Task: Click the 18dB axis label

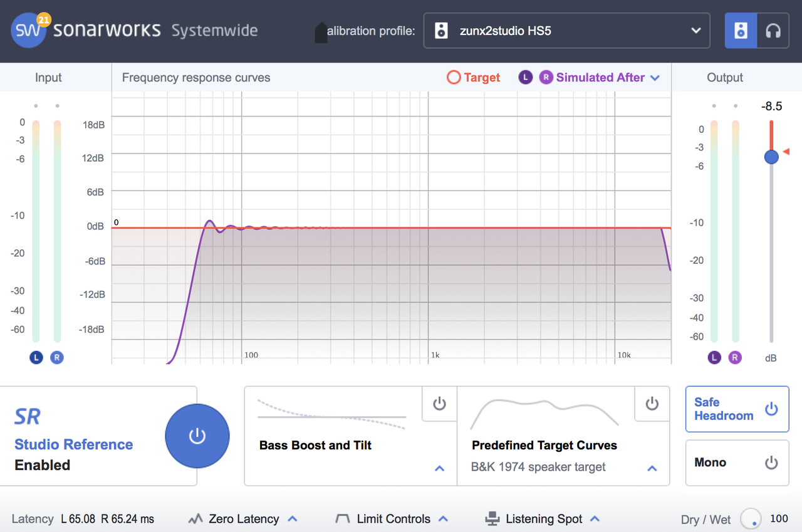Action: coord(94,125)
